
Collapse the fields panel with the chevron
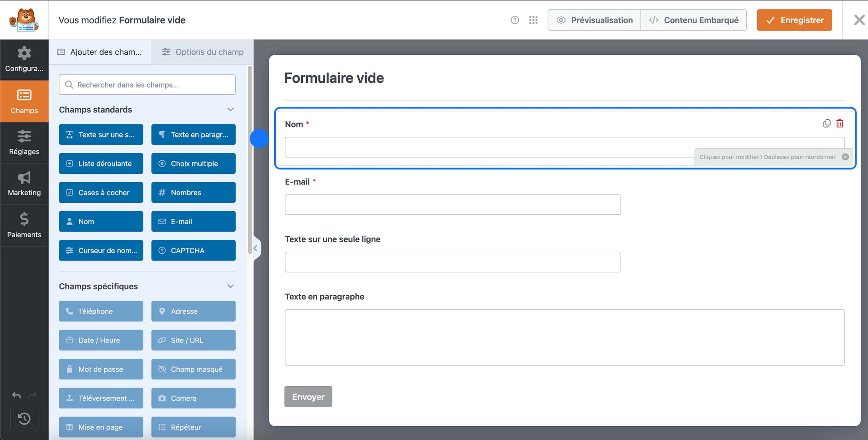(x=256, y=248)
